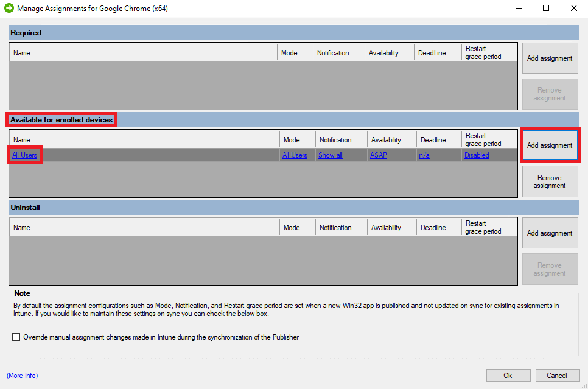Click the ASAP availability link
The width and height of the screenshot is (588, 389).
pos(379,155)
